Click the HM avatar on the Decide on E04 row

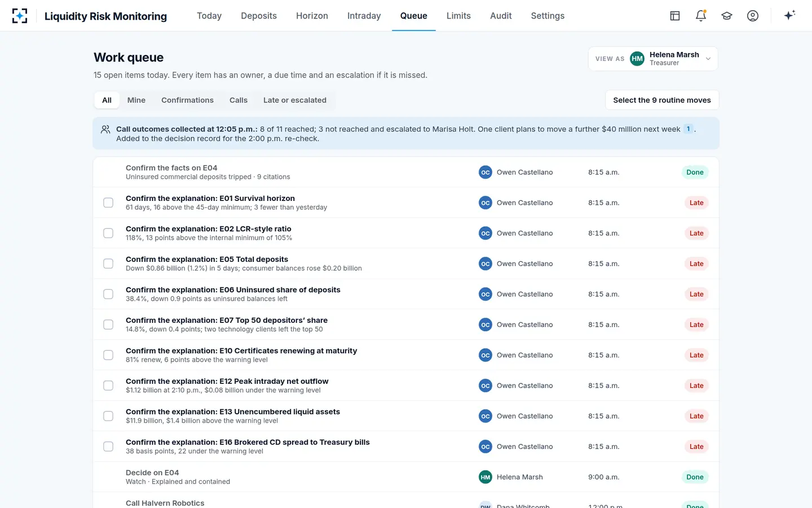tap(486, 477)
